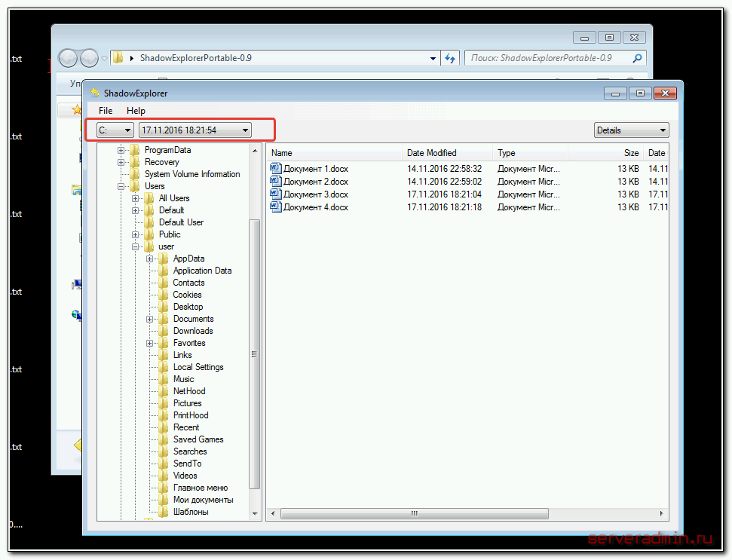Image resolution: width=732 pixels, height=560 pixels.
Task: Open the snapshot date 17.11.2016 dropdown
Action: pyautogui.click(x=195, y=130)
